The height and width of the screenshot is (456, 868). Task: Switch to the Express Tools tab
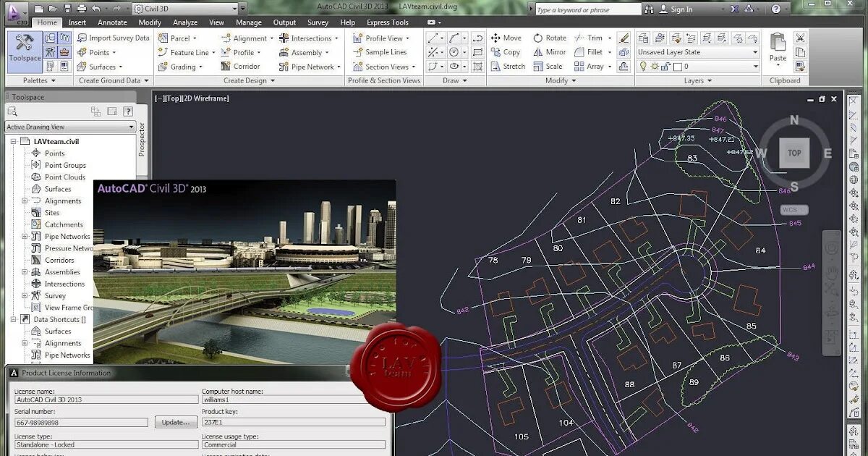pos(388,22)
